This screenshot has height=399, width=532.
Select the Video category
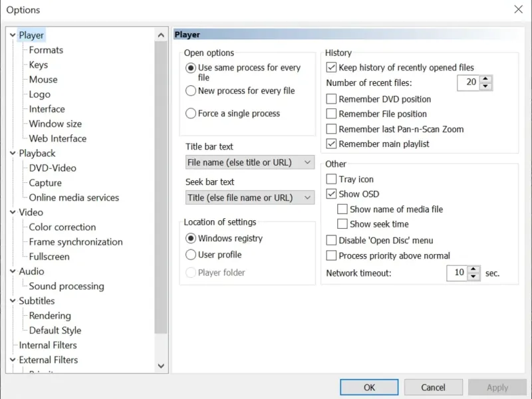click(31, 212)
